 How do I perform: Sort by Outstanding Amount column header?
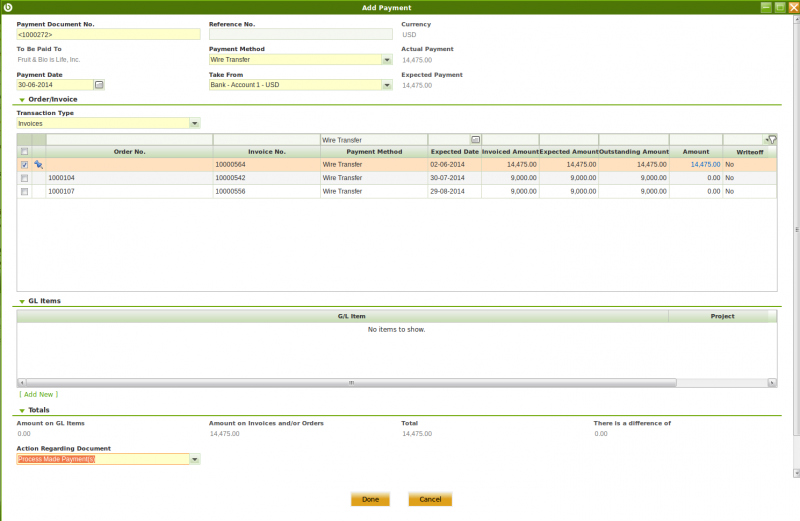[x=634, y=152]
